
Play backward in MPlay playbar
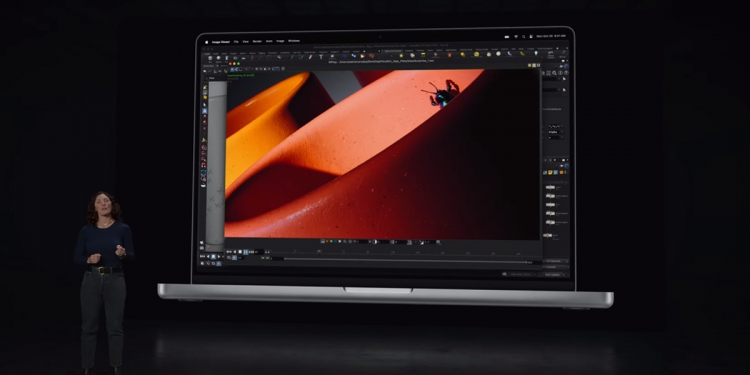[x=235, y=252]
